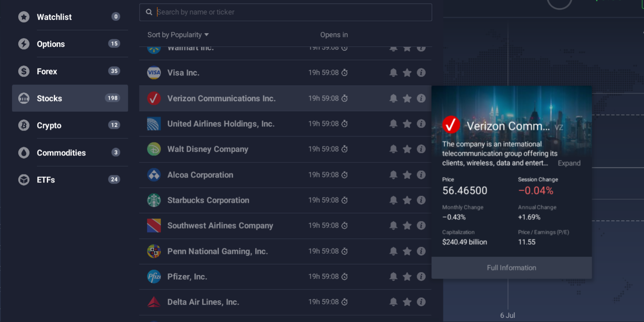Screen dimensions: 644x322
Task: Click the Pfizer logo icon
Action: coord(154,276)
